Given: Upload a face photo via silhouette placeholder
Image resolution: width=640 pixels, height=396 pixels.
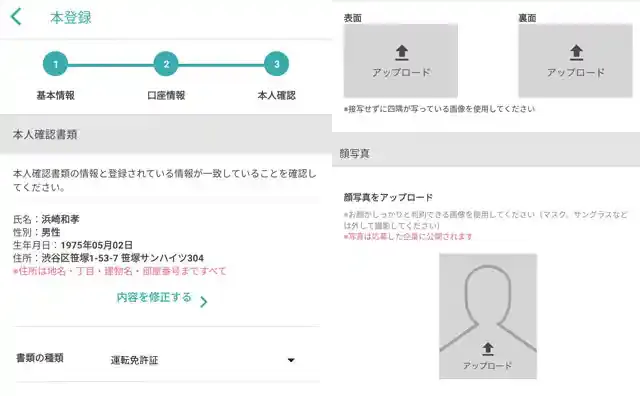Looking at the screenshot, I should [488, 316].
